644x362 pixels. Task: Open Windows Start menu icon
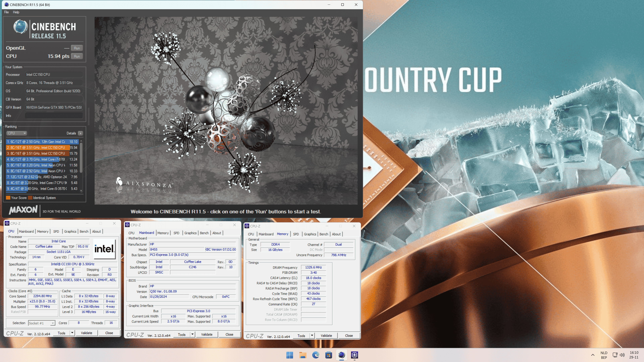[289, 355]
